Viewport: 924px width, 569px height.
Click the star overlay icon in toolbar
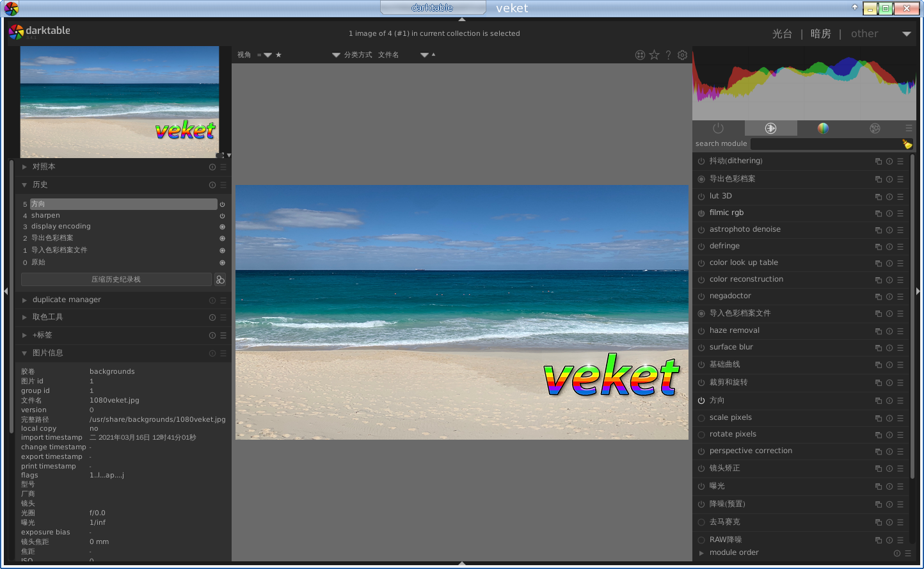[x=654, y=55]
